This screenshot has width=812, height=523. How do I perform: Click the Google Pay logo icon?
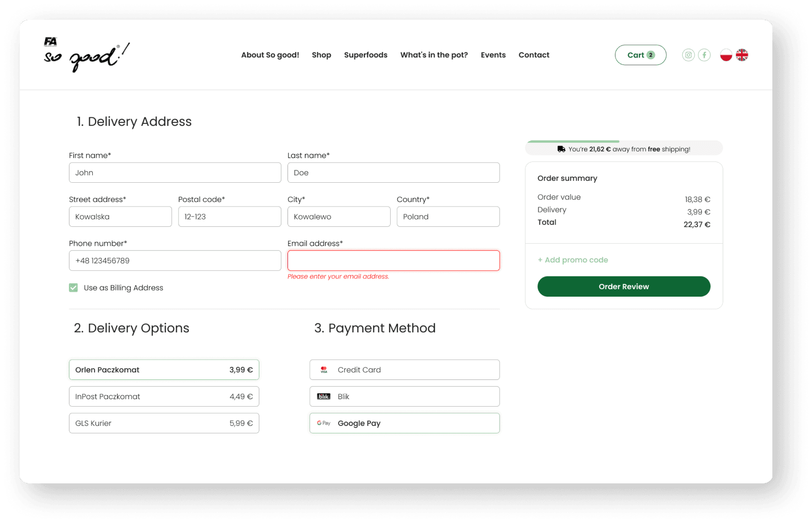click(x=324, y=423)
